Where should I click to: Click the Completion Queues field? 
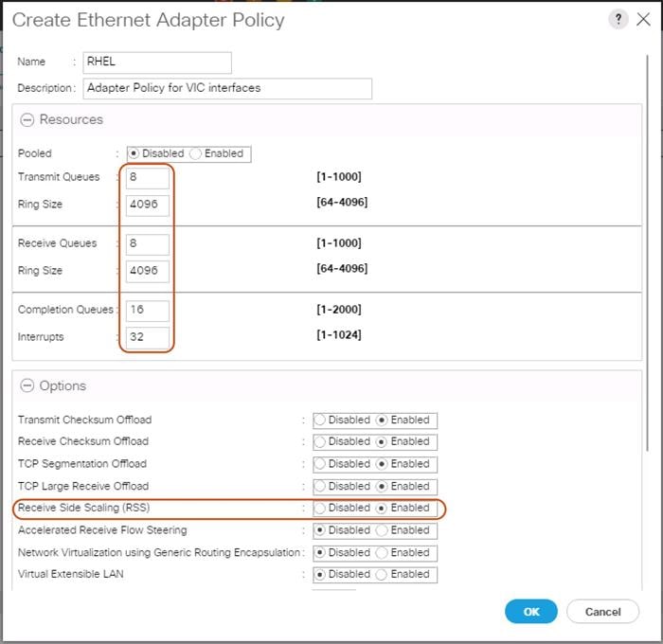147,311
